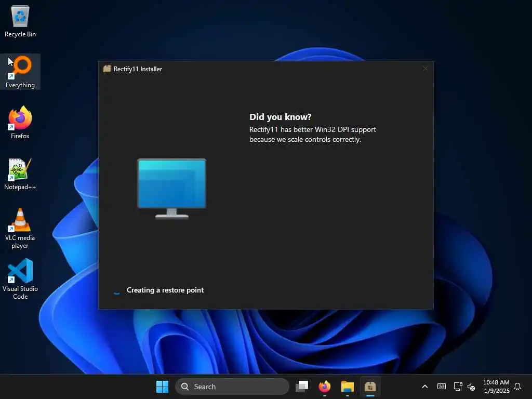Click the muted volume tray icon
Image resolution: width=532 pixels, height=399 pixels.
tap(471, 387)
